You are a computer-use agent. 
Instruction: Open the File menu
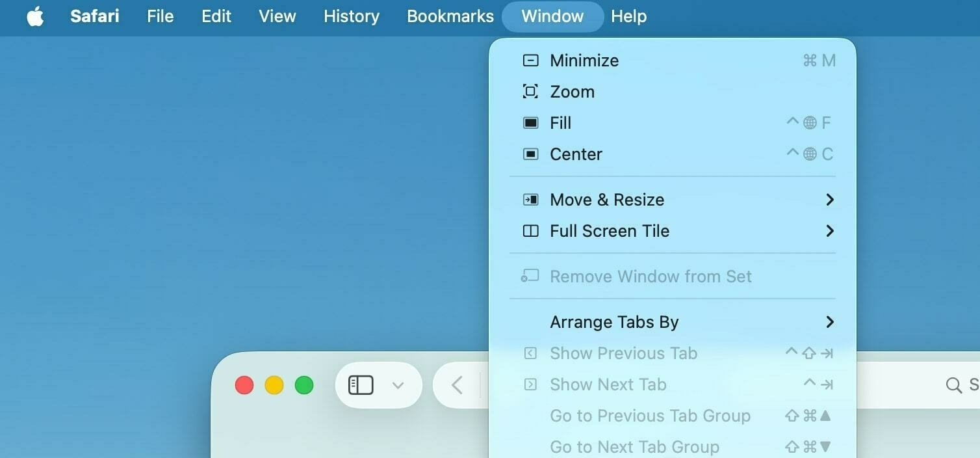tap(161, 16)
